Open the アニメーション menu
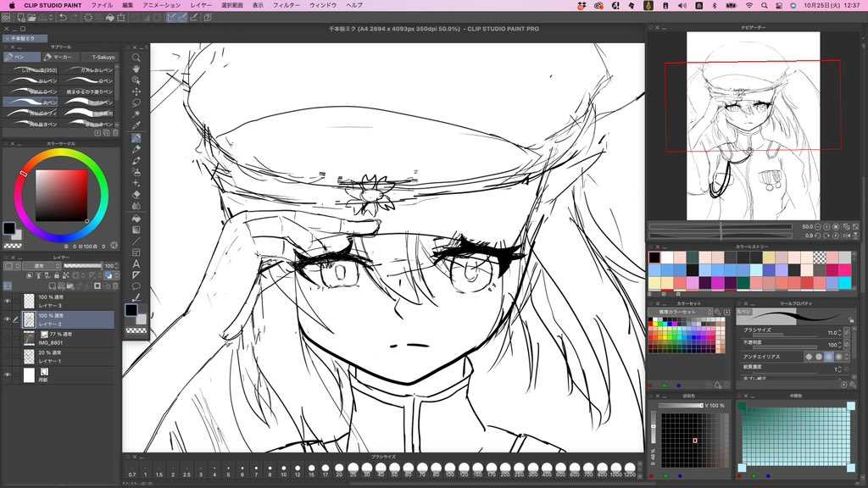 point(162,5)
